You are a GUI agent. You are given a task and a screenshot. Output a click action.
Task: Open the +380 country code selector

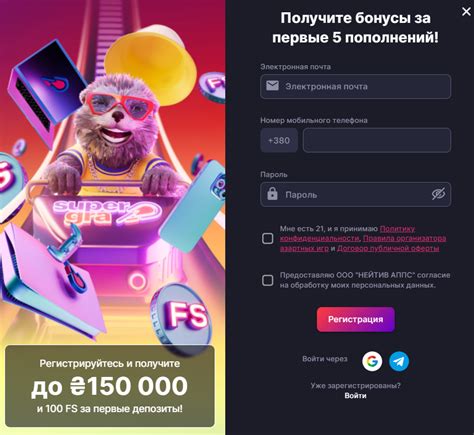click(x=279, y=140)
